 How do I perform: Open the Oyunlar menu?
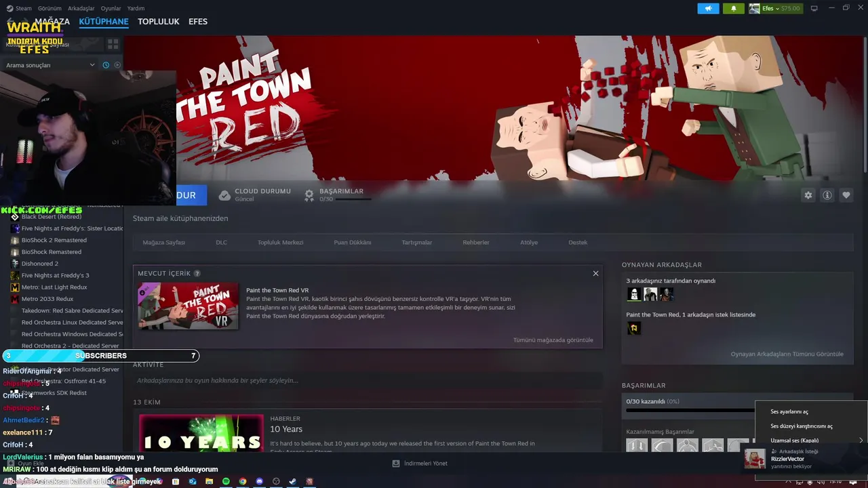click(111, 8)
